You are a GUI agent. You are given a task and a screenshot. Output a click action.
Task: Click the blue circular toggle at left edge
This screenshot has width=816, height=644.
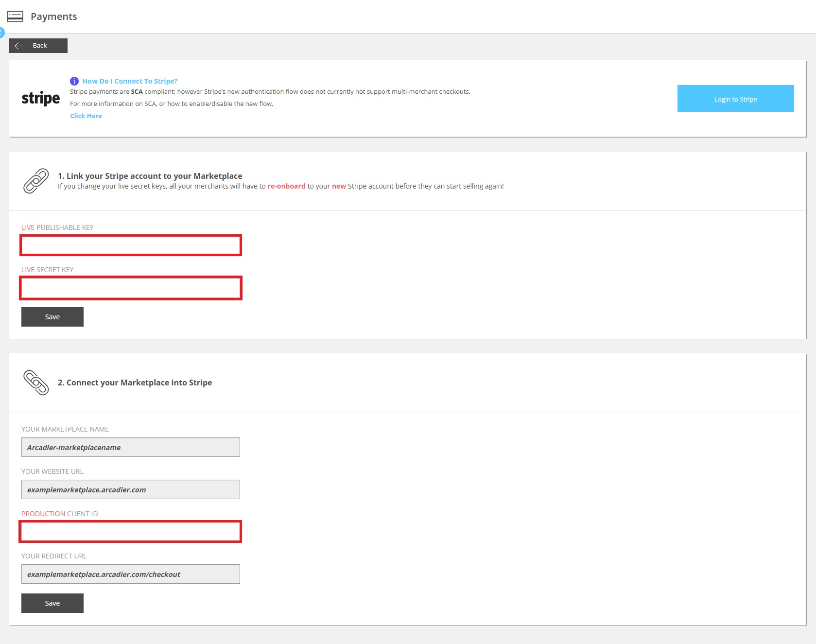[1, 33]
